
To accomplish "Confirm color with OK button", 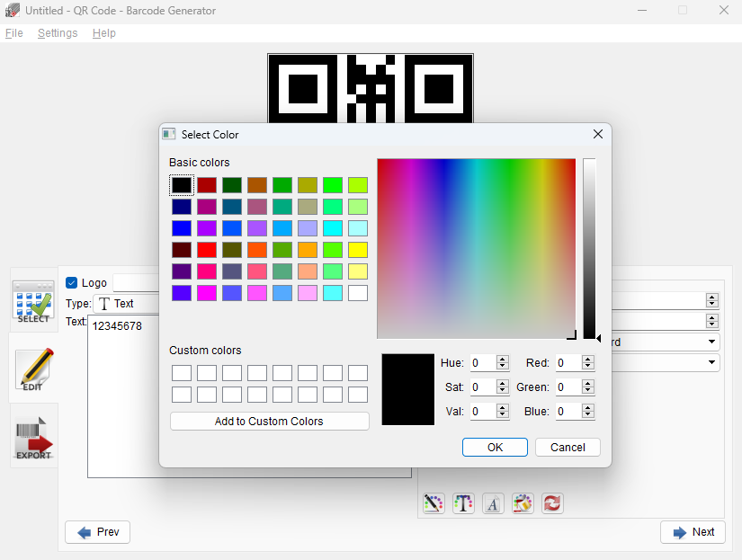I will coord(495,447).
